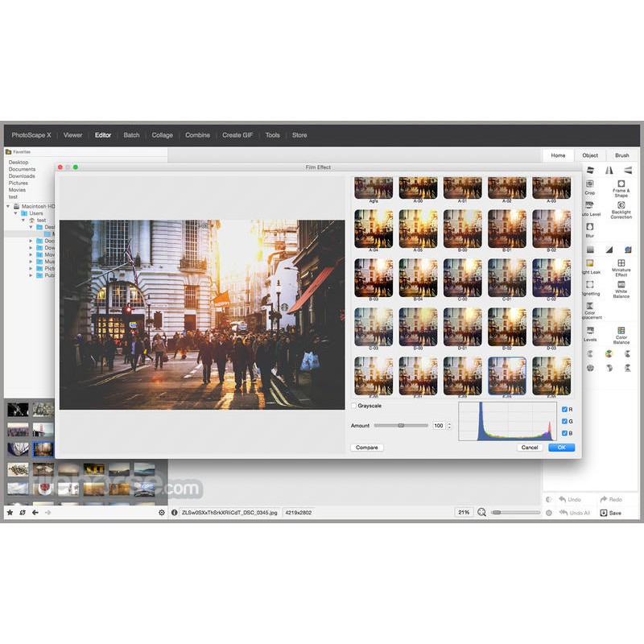This screenshot has height=644, width=644.
Task: Toggle the B channel checkbox
Action: [x=564, y=433]
